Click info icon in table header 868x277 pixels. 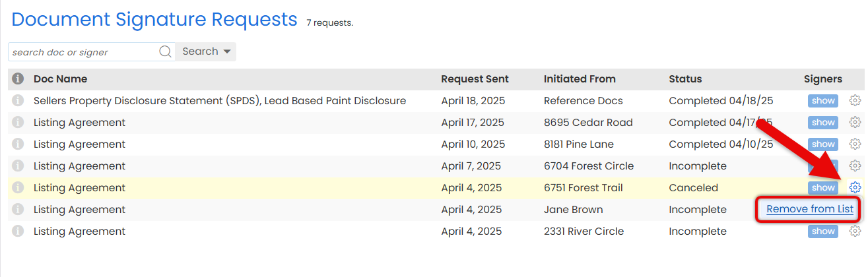pyautogui.click(x=18, y=79)
